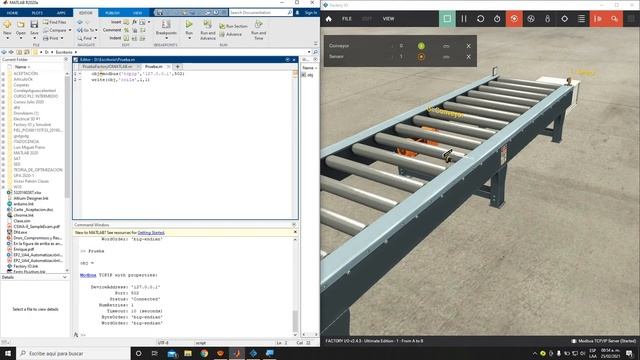640x360 pixels.
Task: Click Run Section in the MATLAB ribbon
Action: click(x=233, y=26)
